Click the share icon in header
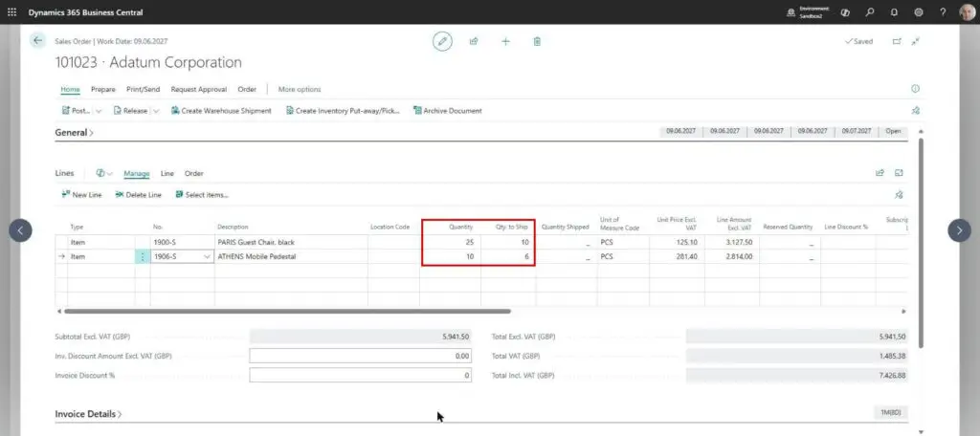980x436 pixels. tap(474, 41)
